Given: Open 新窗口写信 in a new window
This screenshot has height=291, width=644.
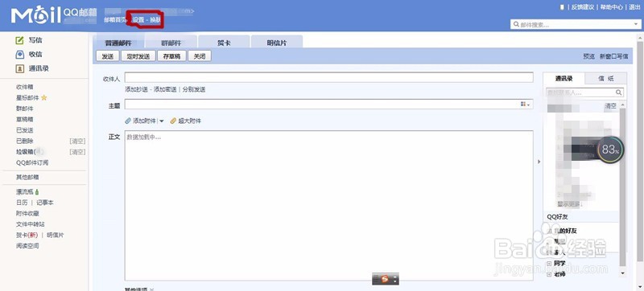Looking at the screenshot, I should click(613, 56).
